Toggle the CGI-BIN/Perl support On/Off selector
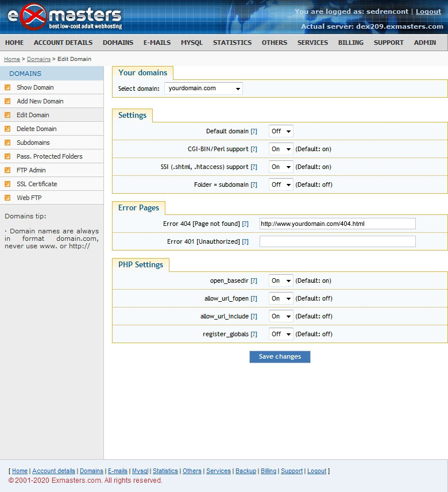The image size is (448, 492). pyautogui.click(x=281, y=149)
